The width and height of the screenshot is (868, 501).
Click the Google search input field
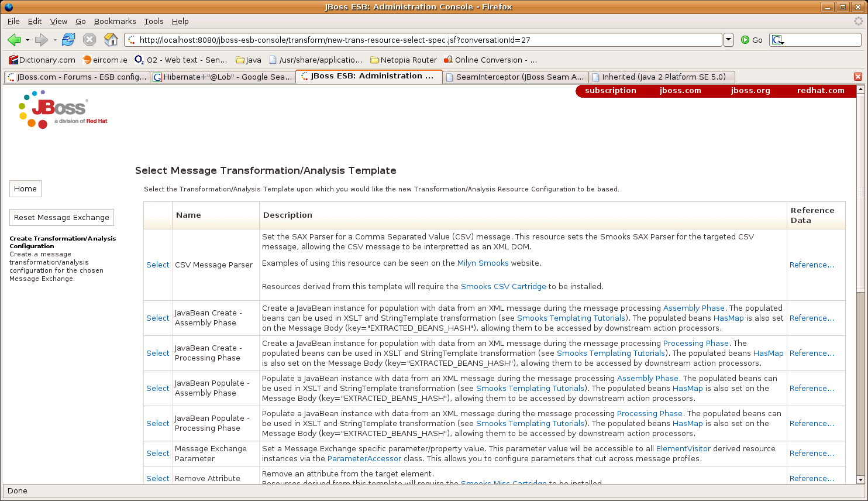click(x=823, y=40)
